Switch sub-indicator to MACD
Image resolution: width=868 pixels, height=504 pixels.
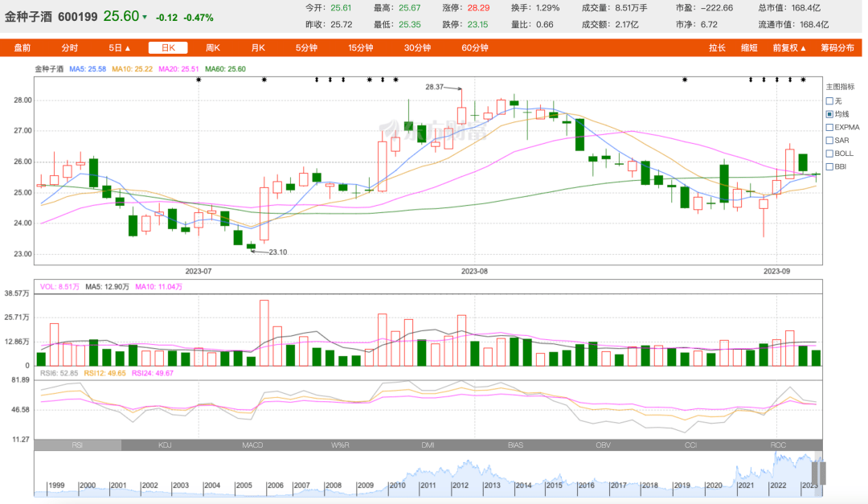(252, 445)
